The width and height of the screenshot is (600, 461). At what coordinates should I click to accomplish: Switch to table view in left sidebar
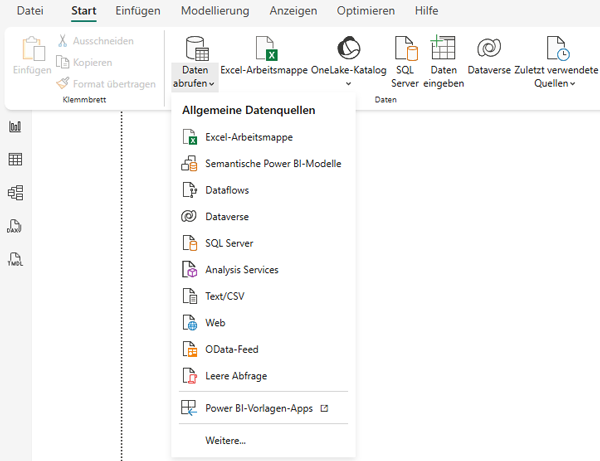tap(16, 160)
